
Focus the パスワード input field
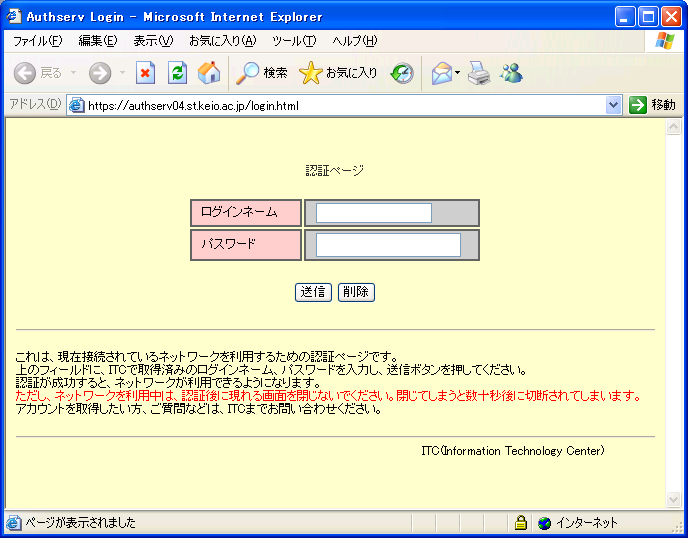[388, 245]
